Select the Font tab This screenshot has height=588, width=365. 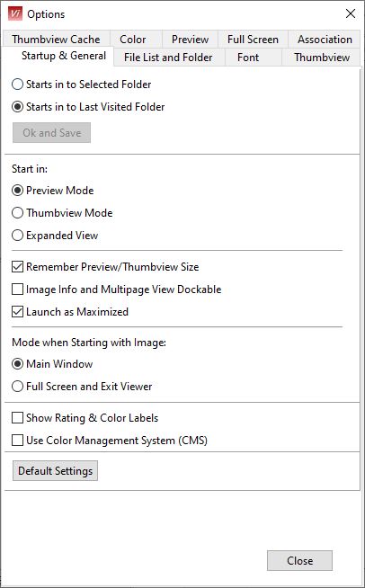(248, 58)
